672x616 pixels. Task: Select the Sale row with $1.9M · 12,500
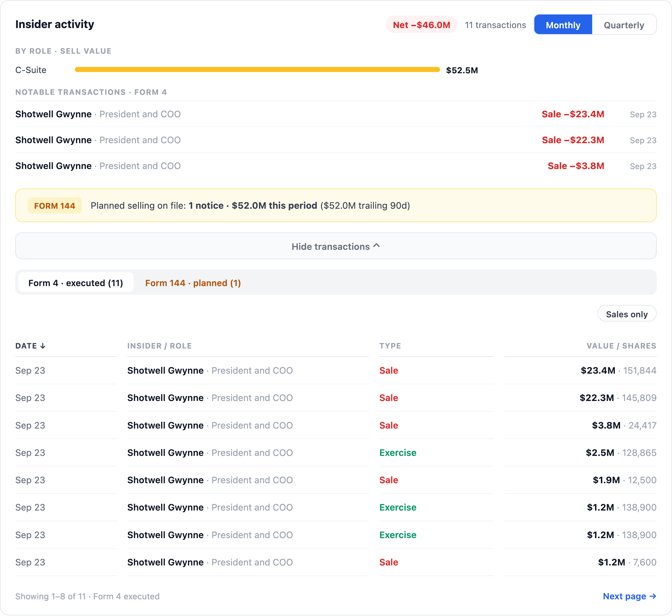tap(336, 480)
